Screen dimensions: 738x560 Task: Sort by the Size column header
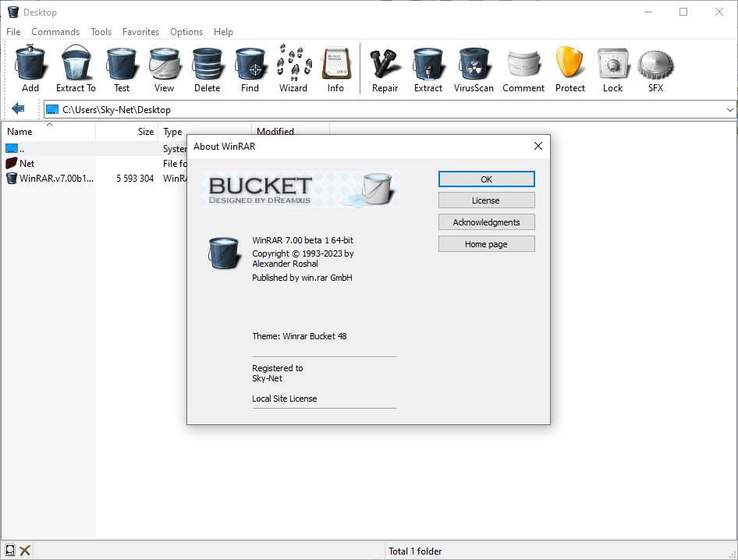127,131
